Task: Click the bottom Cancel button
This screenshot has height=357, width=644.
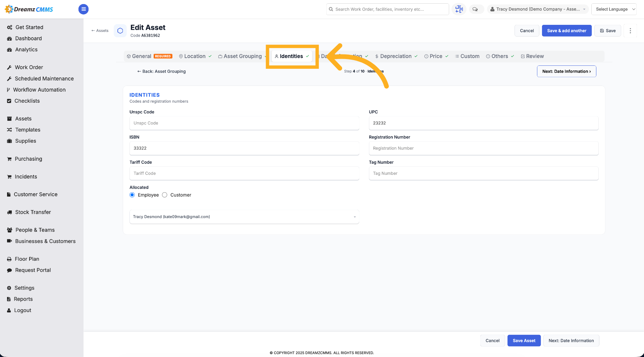Action: tap(492, 341)
